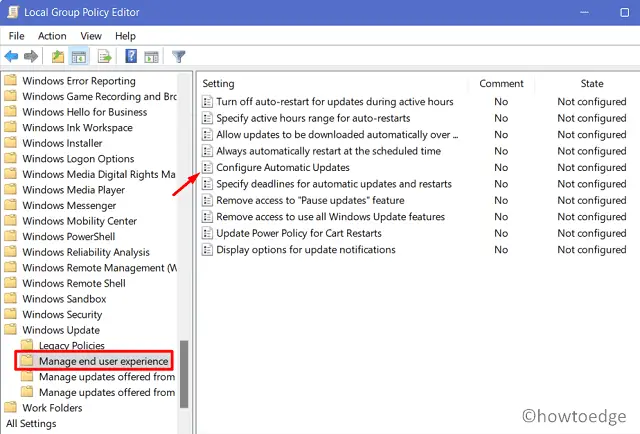Click the tree pane vertical scrollbar thumb
This screenshot has width=640, height=434.
184,374
